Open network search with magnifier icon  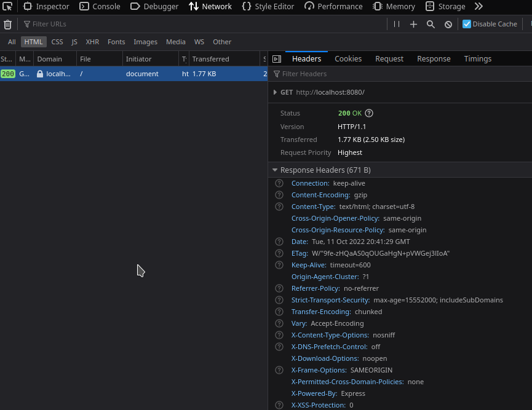pos(431,24)
